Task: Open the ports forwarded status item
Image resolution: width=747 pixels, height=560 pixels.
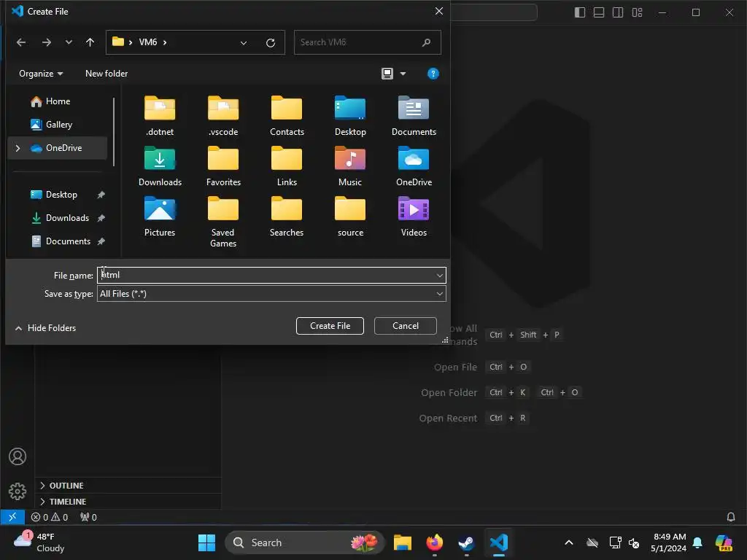Action: [x=88, y=517]
